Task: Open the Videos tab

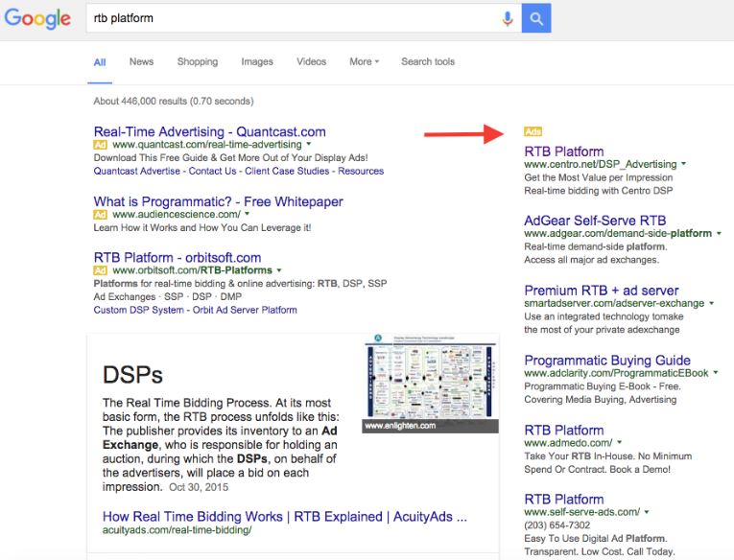Action: (311, 61)
